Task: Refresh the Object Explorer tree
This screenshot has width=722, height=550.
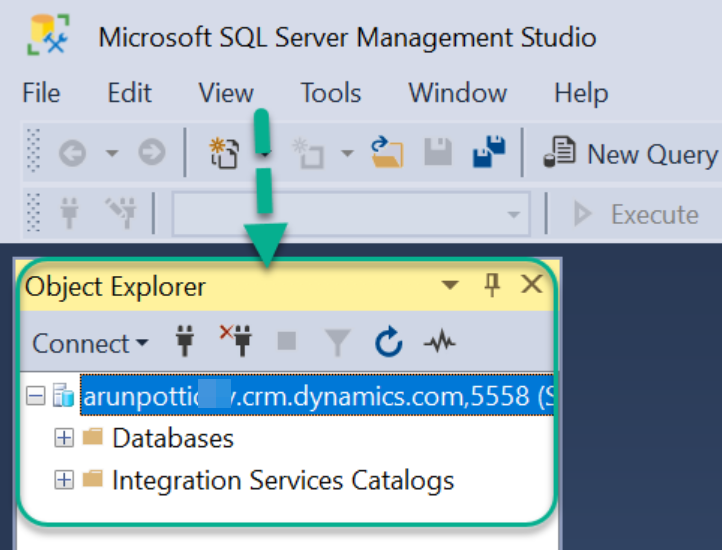Action: 388,343
